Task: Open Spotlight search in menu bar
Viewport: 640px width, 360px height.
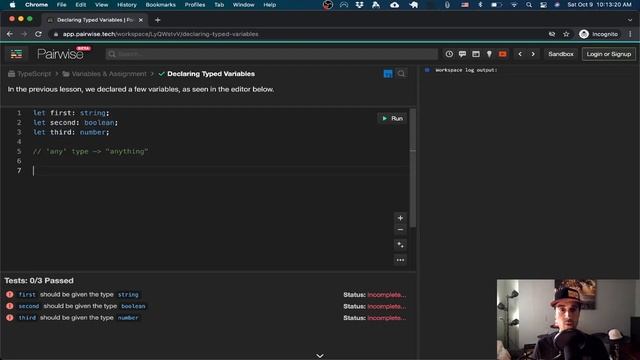Action: pos(529,5)
